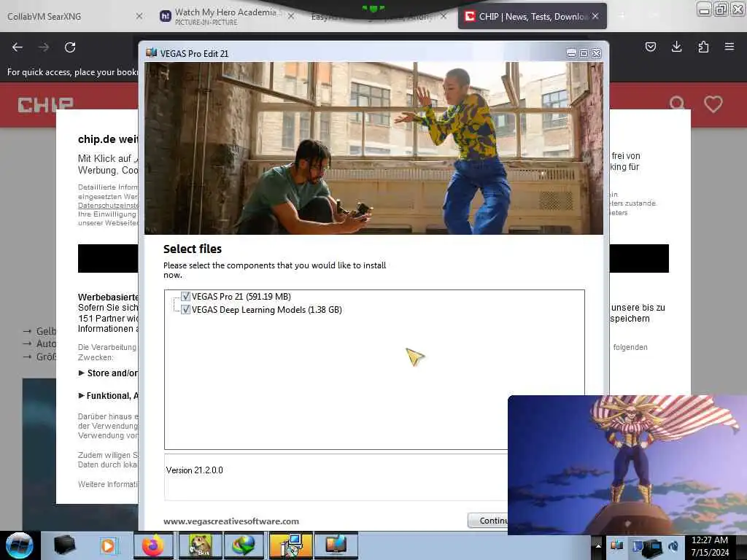This screenshot has width=747, height=560.
Task: Open the CHIP site search magnifier
Action: (677, 104)
